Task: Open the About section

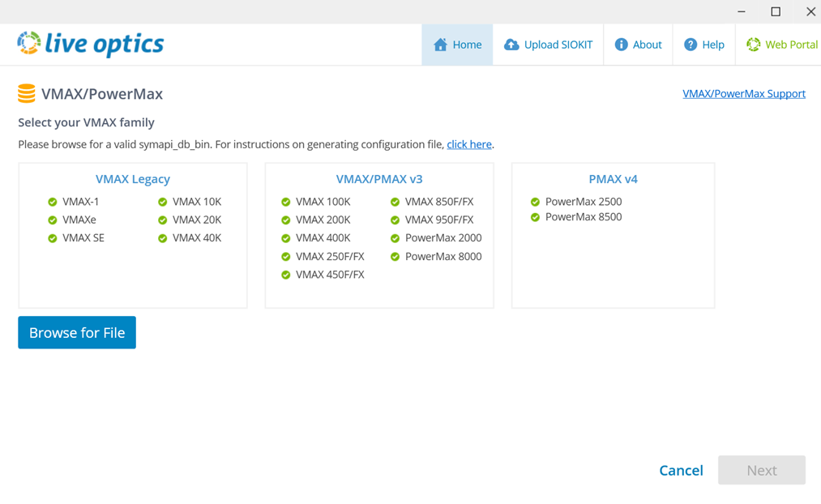Action: pos(638,45)
